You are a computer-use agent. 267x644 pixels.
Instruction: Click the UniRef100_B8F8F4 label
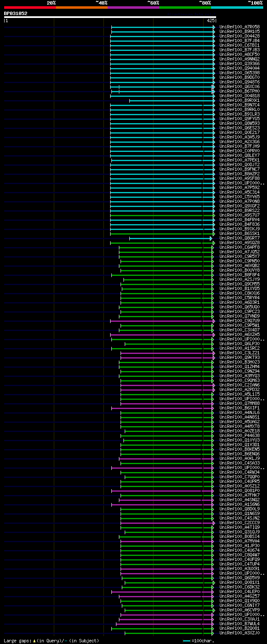[239, 275]
